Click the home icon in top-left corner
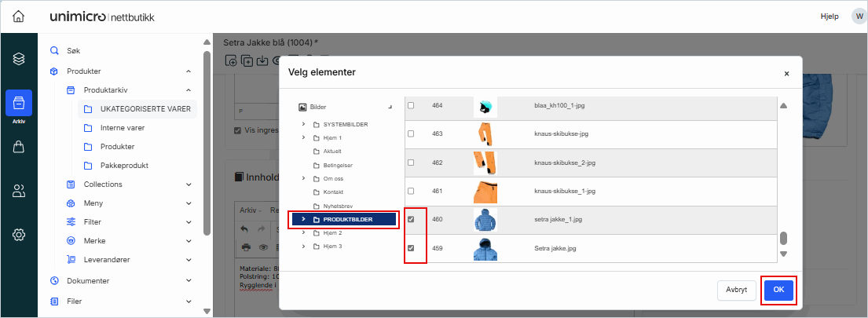This screenshot has width=868, height=318. click(18, 16)
